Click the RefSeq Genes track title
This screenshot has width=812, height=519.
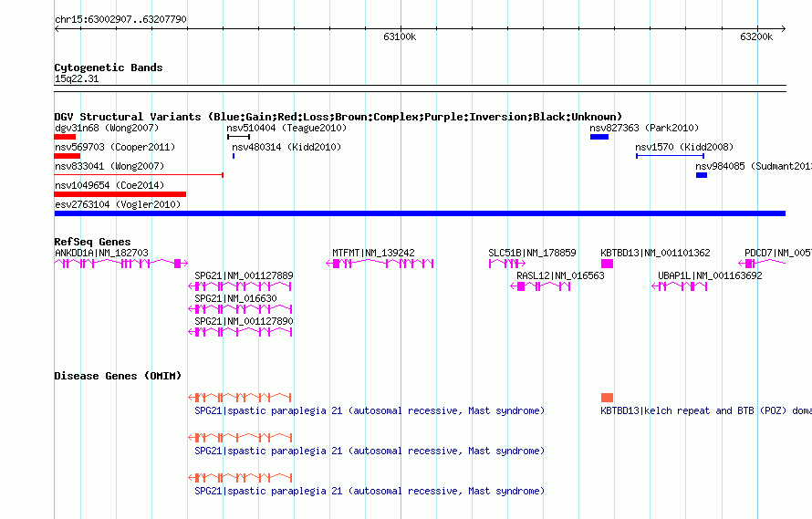[92, 242]
